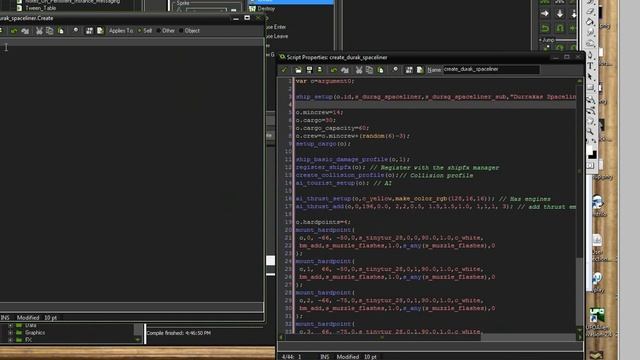Click open-file icon in Script Properties toolbar
This screenshot has height=360, width=640.
(298, 70)
